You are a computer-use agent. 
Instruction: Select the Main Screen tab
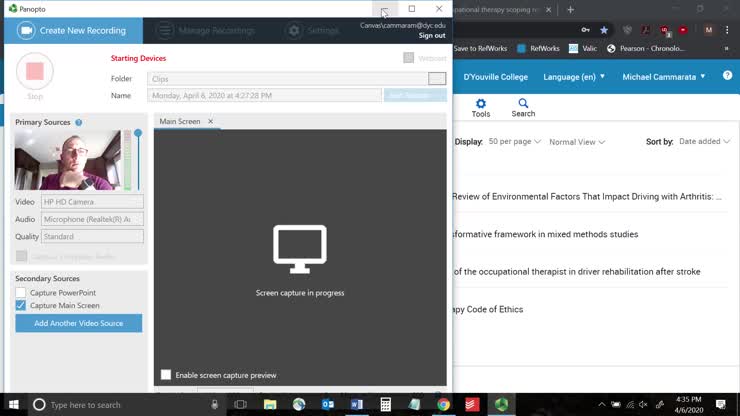pyautogui.click(x=180, y=122)
